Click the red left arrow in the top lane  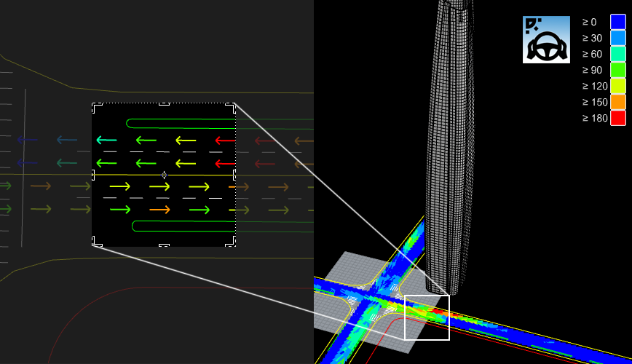[225, 141]
